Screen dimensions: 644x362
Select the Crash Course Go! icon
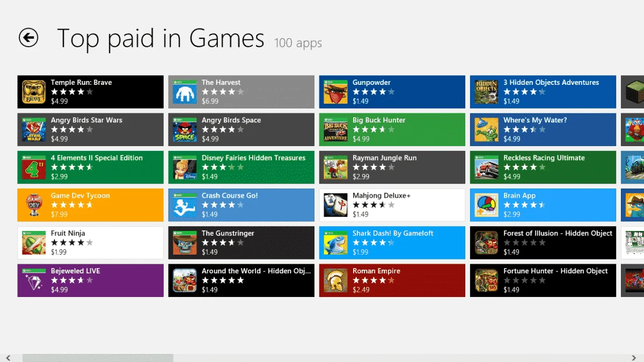pyautogui.click(x=185, y=205)
